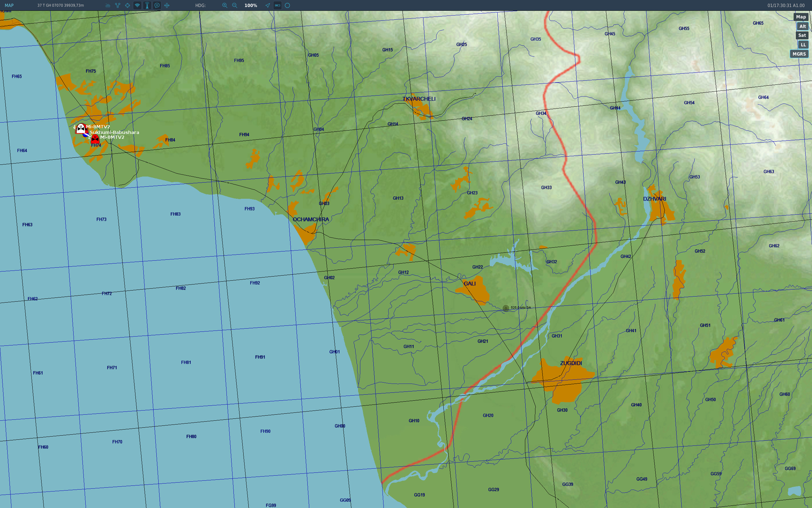Click the GALI town label
The image size is (812, 508).
click(x=469, y=284)
